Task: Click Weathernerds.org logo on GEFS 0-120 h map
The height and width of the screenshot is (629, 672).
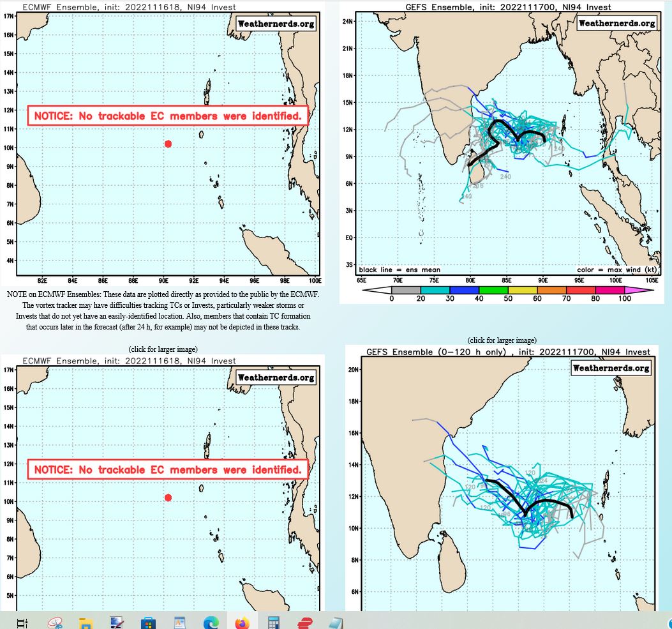Action: [x=610, y=368]
